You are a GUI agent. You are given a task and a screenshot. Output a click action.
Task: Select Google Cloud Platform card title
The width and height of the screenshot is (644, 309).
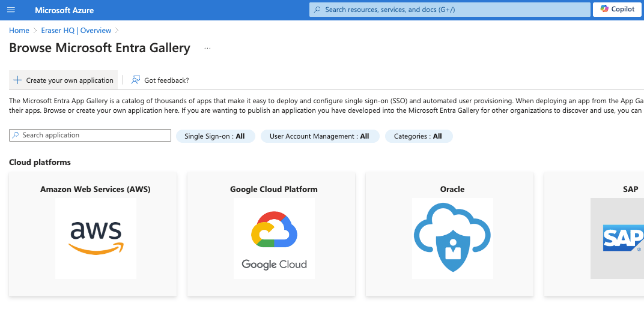coord(273,189)
